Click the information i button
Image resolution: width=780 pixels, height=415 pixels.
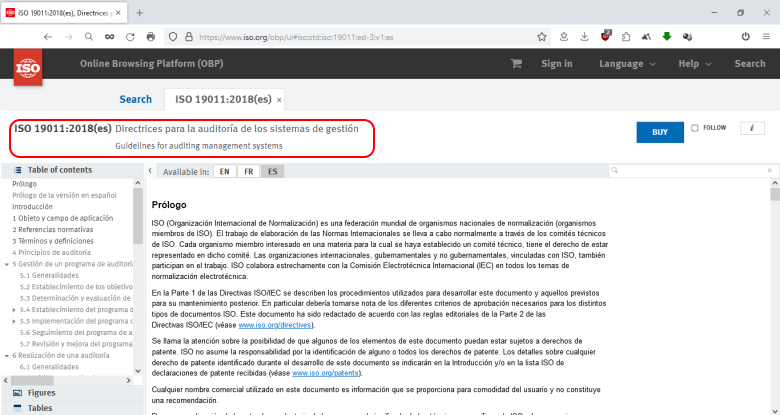pos(752,128)
